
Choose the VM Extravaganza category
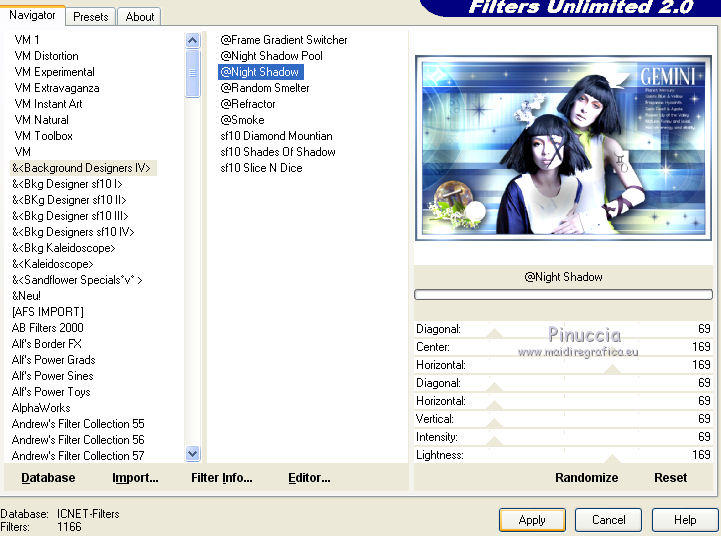click(x=57, y=88)
